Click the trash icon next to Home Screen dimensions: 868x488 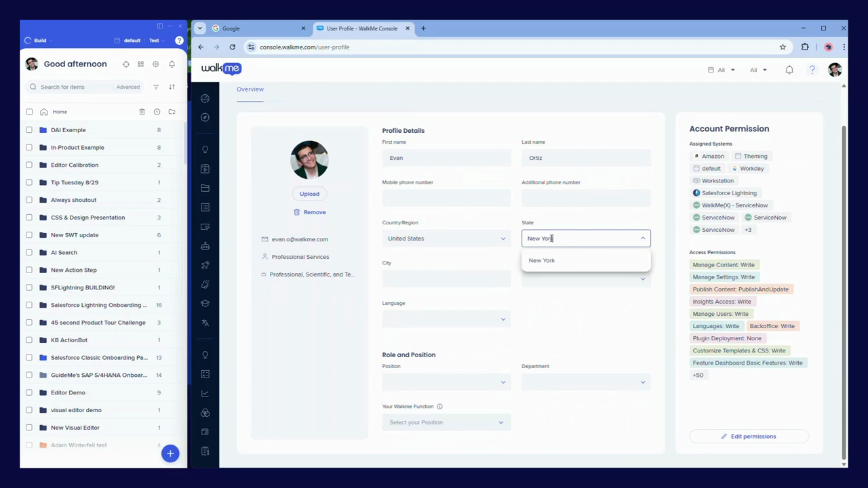pyautogui.click(x=142, y=112)
